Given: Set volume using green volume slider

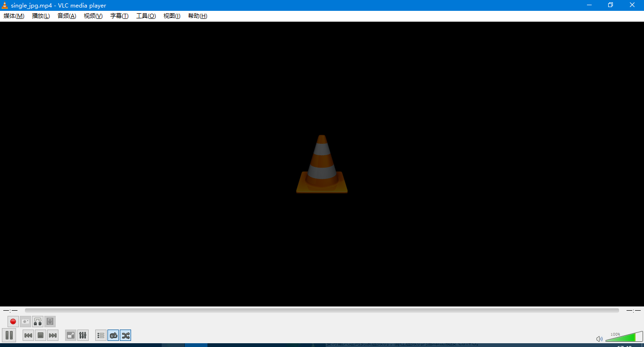Looking at the screenshot, I should click(x=624, y=337).
